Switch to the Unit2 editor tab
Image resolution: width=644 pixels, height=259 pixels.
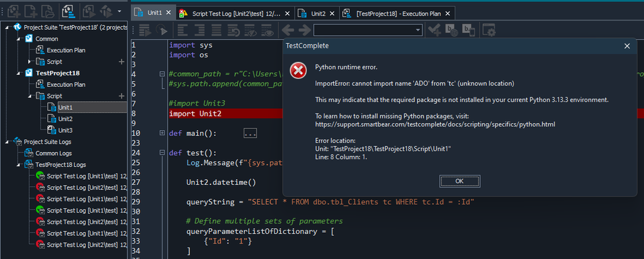click(x=318, y=13)
